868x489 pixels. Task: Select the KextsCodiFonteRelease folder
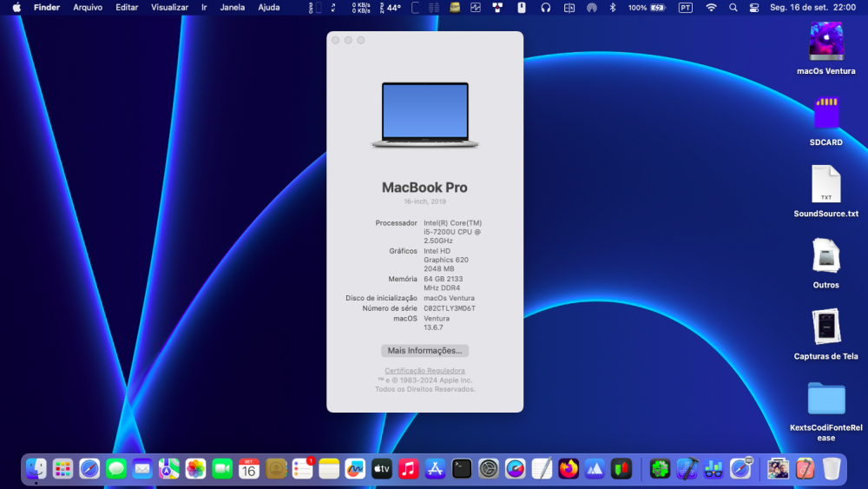[826, 398]
